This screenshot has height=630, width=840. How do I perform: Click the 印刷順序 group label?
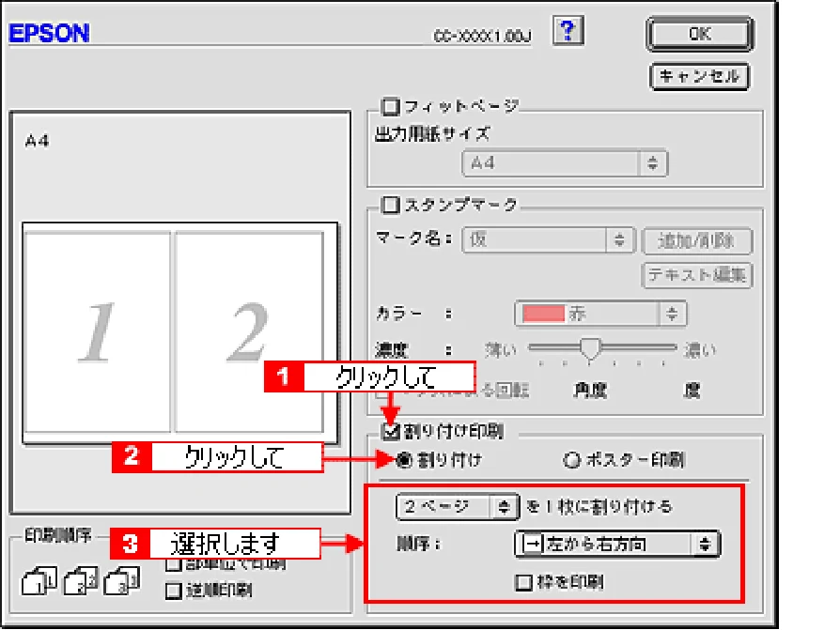[58, 535]
